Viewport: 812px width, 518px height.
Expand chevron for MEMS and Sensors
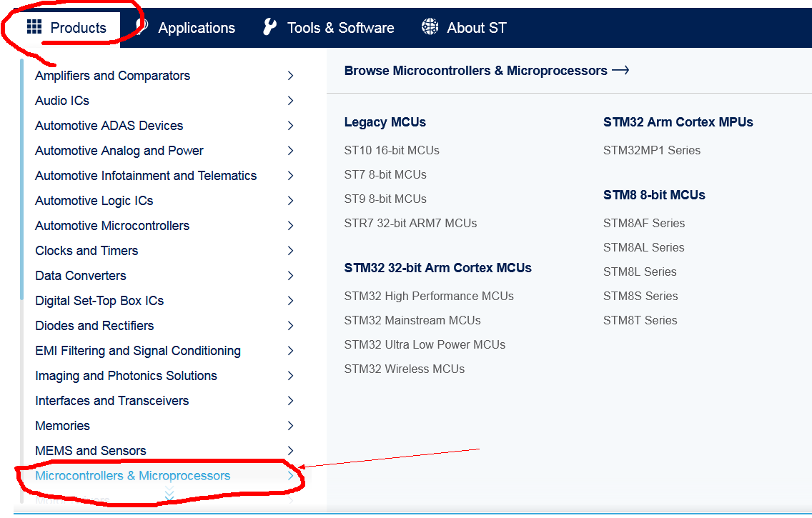[290, 451]
